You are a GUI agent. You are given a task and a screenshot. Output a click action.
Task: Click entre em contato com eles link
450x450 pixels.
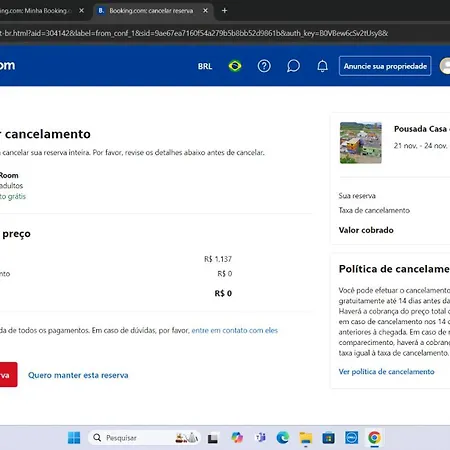235,330
